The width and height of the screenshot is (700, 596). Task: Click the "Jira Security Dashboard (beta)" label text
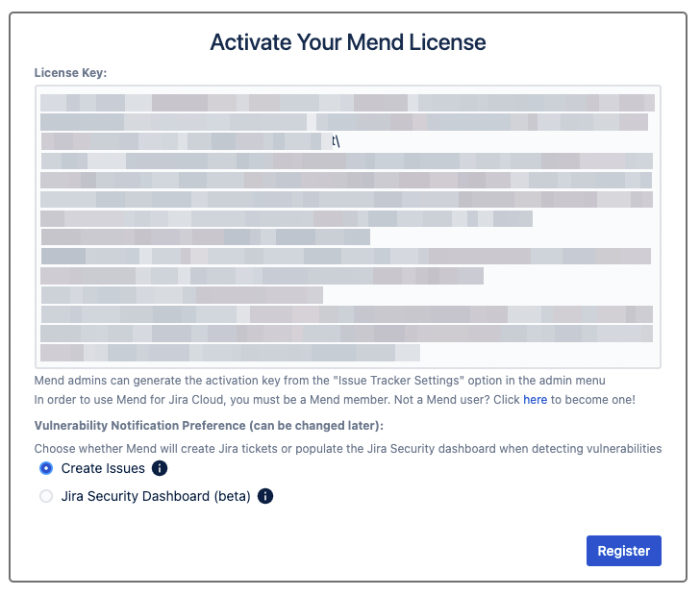point(156,497)
